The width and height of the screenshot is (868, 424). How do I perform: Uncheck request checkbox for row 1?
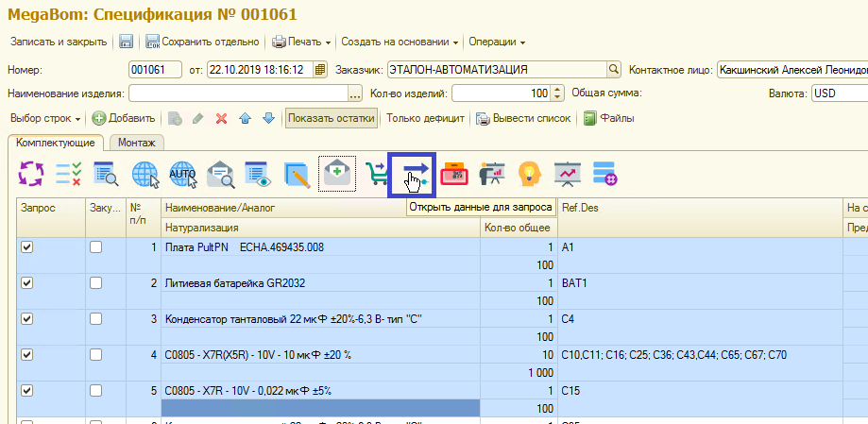[26, 247]
